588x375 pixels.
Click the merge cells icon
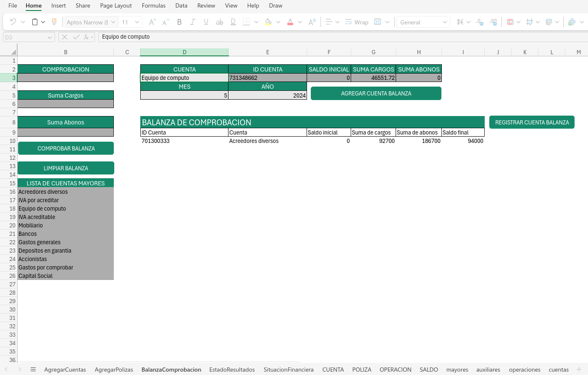click(x=378, y=22)
